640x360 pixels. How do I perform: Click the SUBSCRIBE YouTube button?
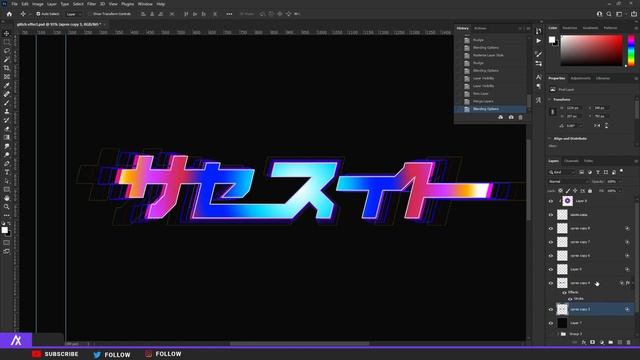click(x=55, y=354)
